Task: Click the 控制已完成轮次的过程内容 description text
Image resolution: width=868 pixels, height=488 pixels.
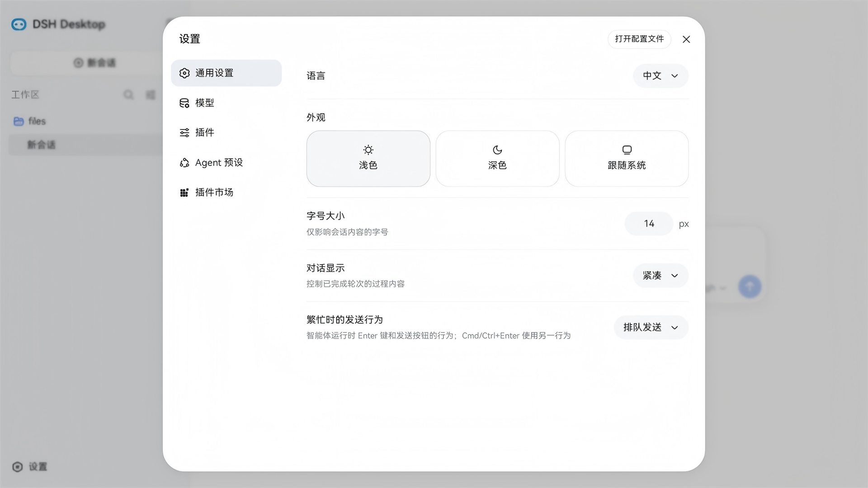Action: pos(355,284)
